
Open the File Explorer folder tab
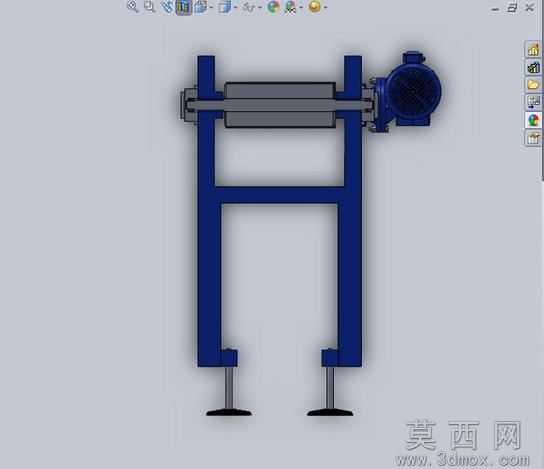tap(533, 85)
